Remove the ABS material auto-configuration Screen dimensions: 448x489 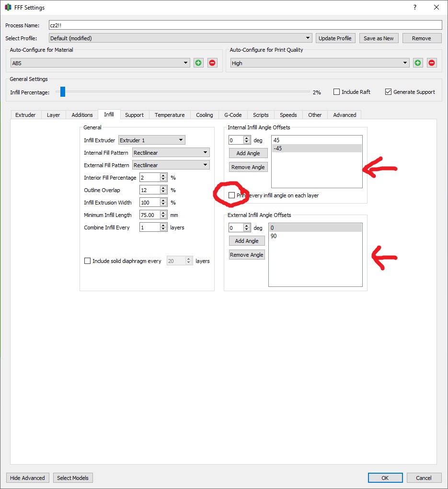click(212, 63)
